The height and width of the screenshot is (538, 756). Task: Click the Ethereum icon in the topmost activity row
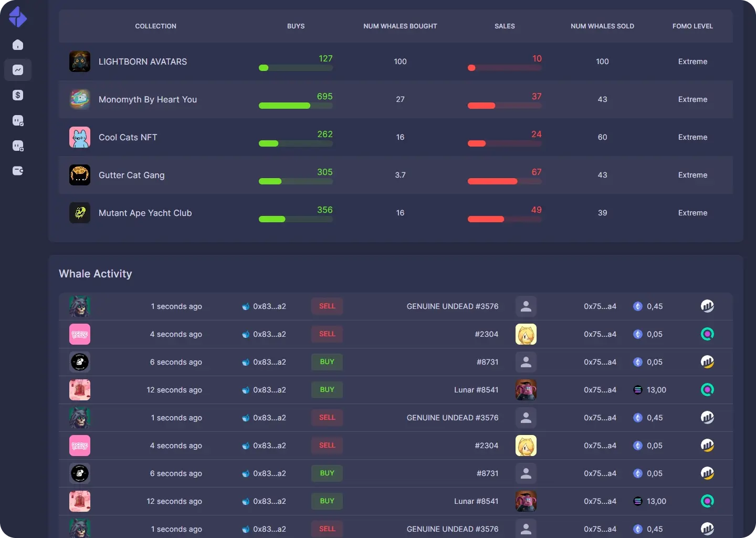638,306
